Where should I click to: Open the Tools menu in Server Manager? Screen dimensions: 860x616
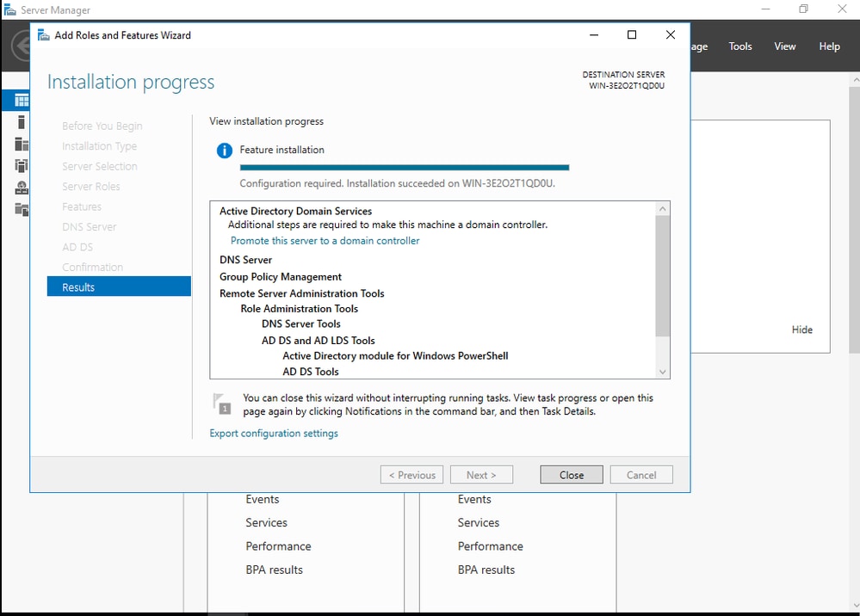(x=739, y=46)
